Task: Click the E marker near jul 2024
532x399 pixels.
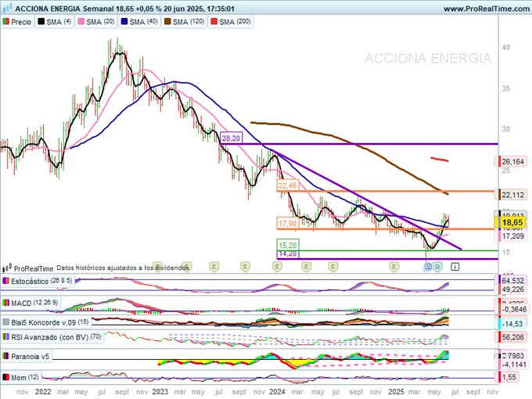Action: (333, 267)
